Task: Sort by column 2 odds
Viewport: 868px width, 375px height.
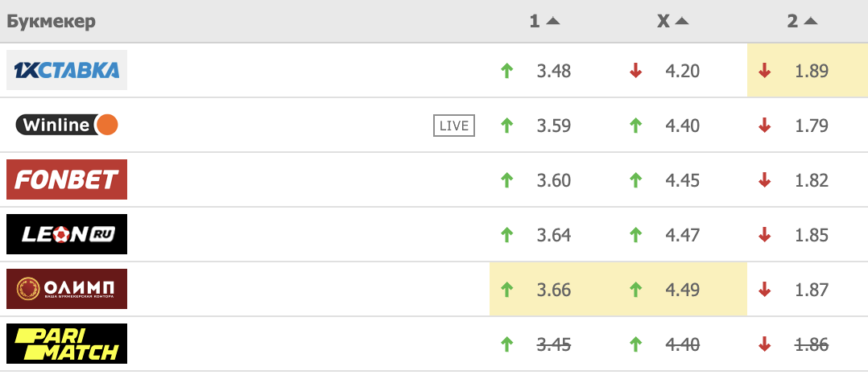Action: coord(801,22)
